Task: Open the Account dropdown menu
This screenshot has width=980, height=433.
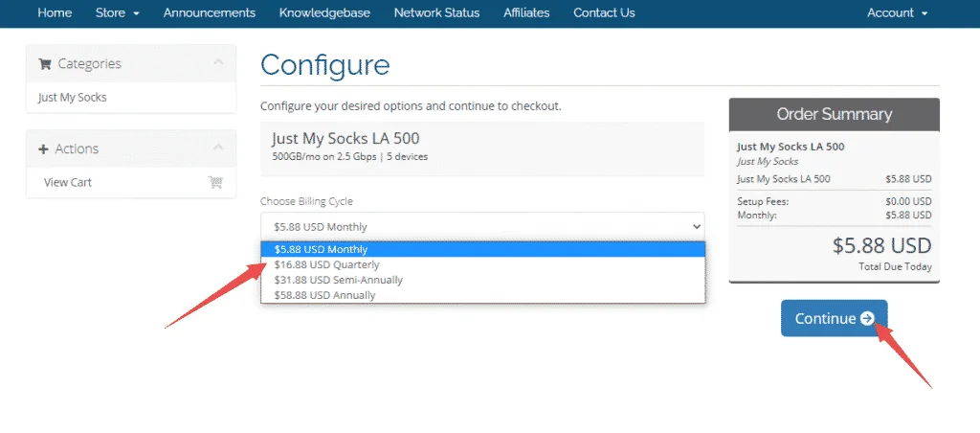Action: point(897,13)
